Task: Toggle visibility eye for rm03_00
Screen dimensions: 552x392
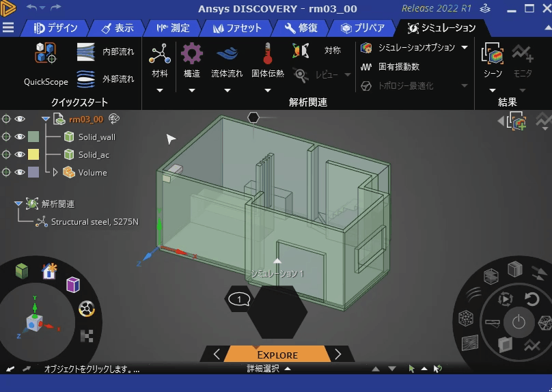Action: [20, 119]
